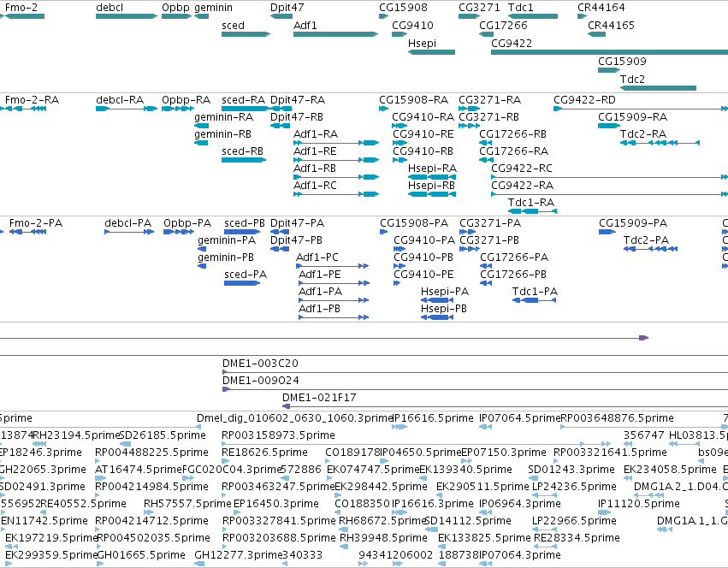Click the CG17266 gene label

[x=503, y=25]
